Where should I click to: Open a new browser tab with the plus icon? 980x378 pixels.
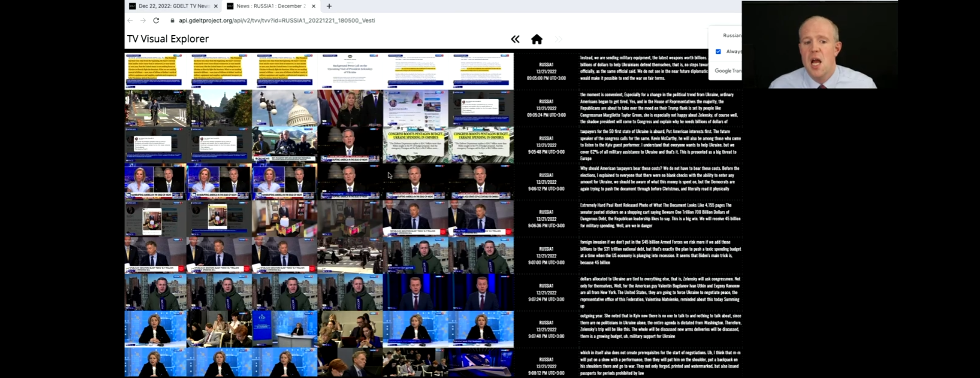(329, 6)
